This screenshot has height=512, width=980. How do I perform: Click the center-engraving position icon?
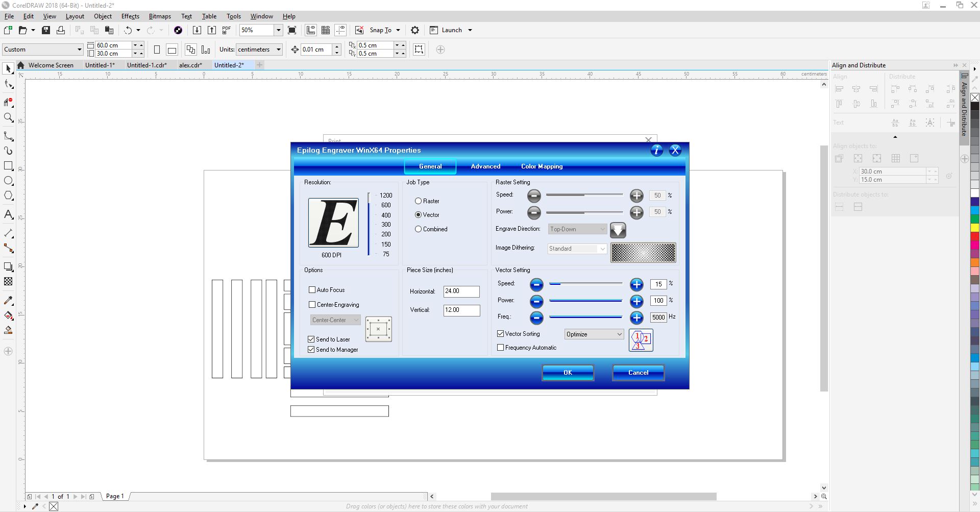click(x=379, y=329)
